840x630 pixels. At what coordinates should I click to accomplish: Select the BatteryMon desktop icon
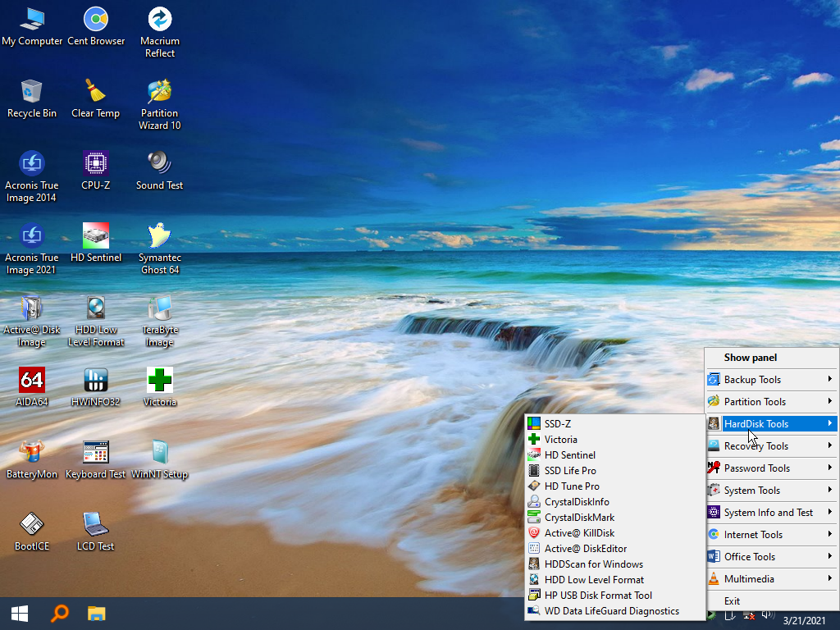coord(32,459)
